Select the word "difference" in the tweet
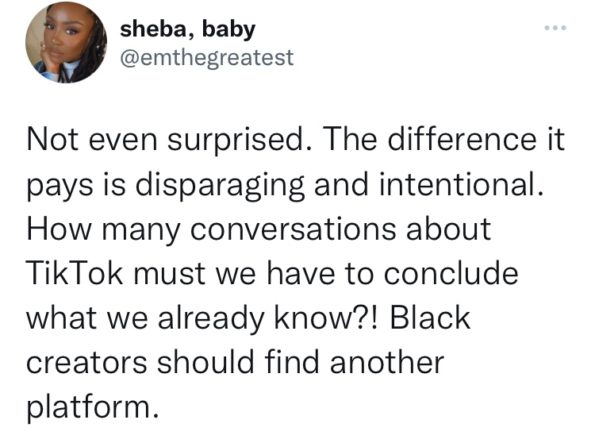This screenshot has height=439, width=595. click(462, 139)
